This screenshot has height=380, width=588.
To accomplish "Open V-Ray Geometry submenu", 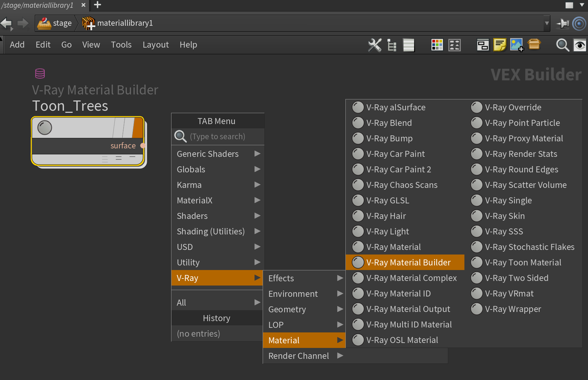I will (304, 309).
